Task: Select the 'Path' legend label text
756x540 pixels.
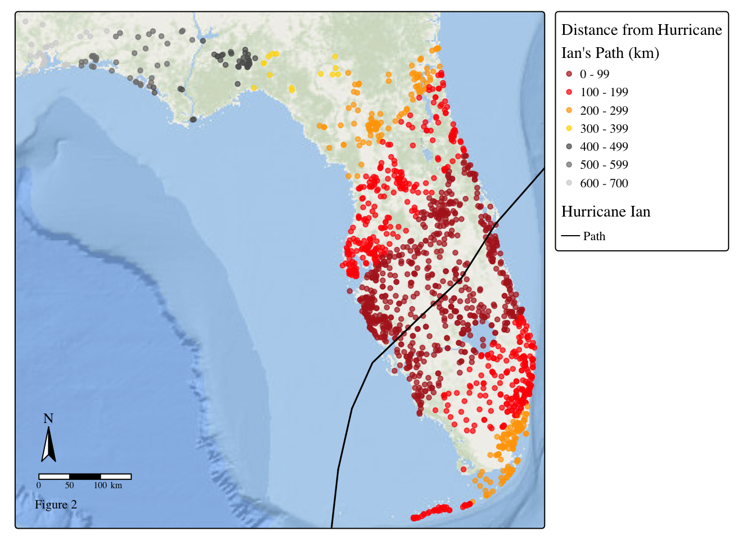Action: click(594, 236)
